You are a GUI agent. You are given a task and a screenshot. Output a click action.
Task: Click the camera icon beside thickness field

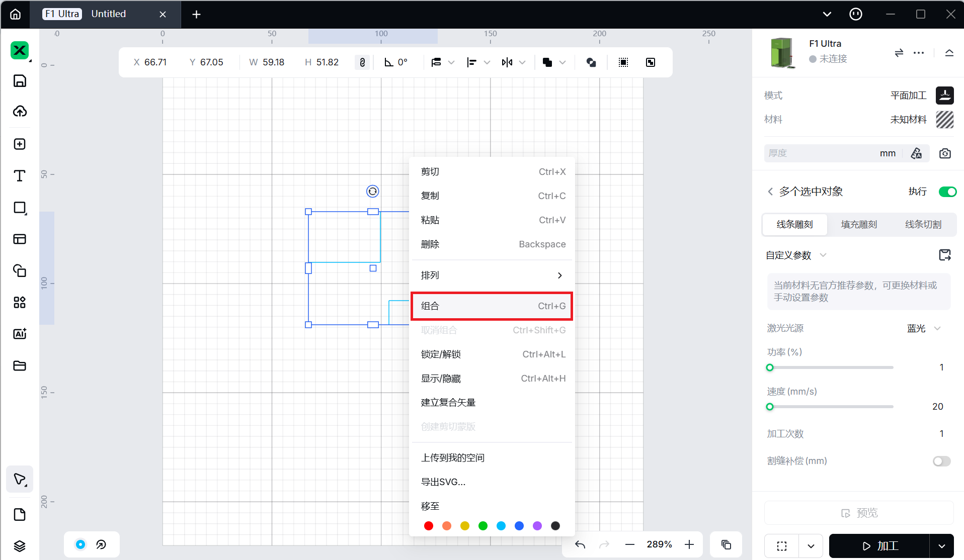tap(945, 153)
